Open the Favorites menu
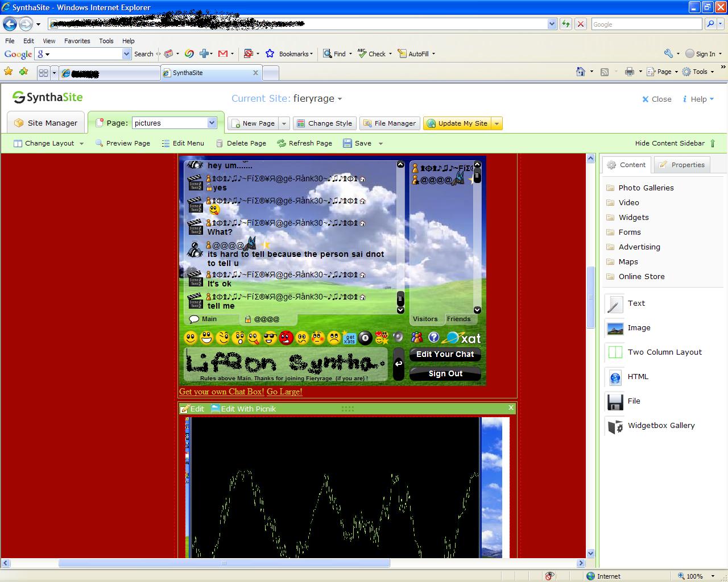Viewport: 728px width, 582px height. (x=77, y=41)
